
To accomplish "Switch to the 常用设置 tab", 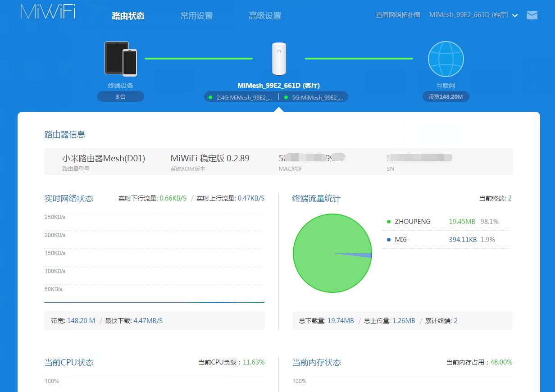I will (196, 15).
